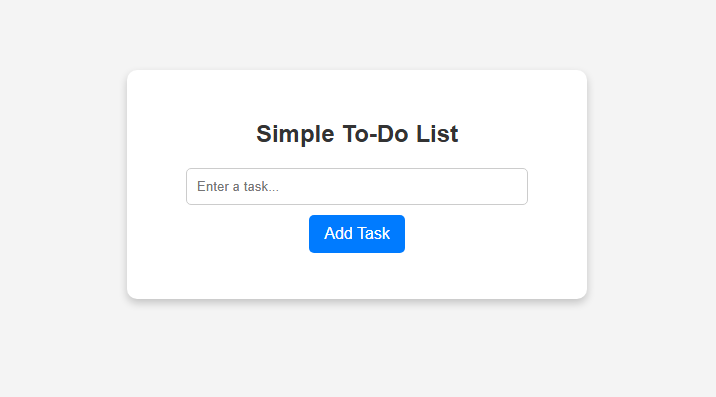Viewport: 716px width, 397px height.
Task: Click the middle of the task input box
Action: tap(357, 186)
